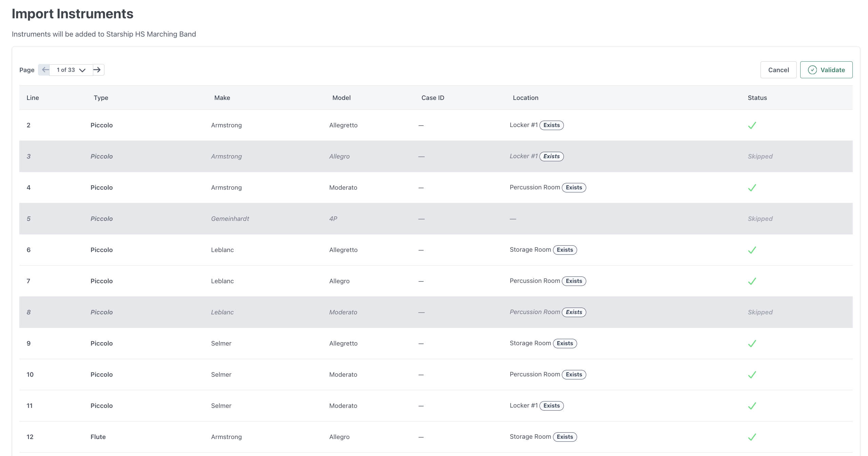Click the previous page arrow
Viewport: 868px width, 456px height.
tap(44, 70)
